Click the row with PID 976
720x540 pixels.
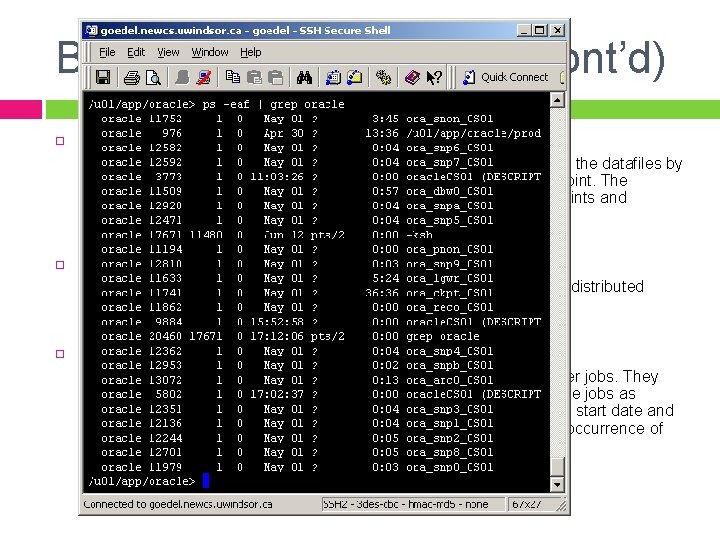pos(321,133)
